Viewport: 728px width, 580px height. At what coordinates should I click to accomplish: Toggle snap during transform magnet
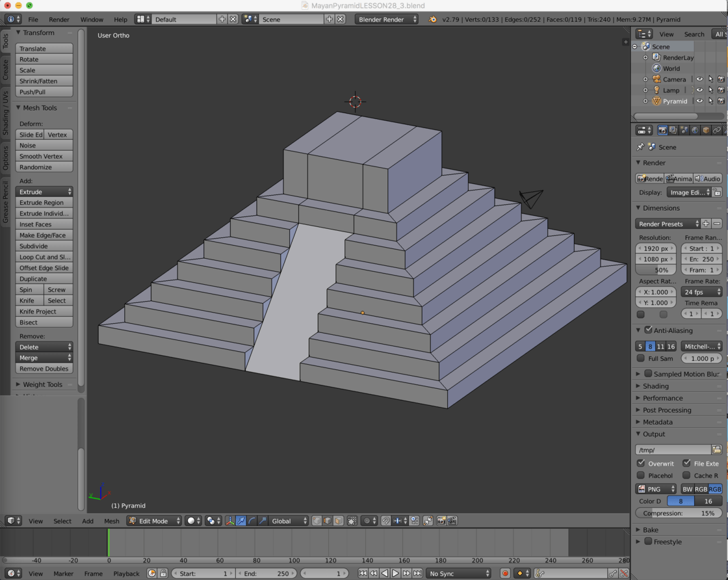pos(385,521)
